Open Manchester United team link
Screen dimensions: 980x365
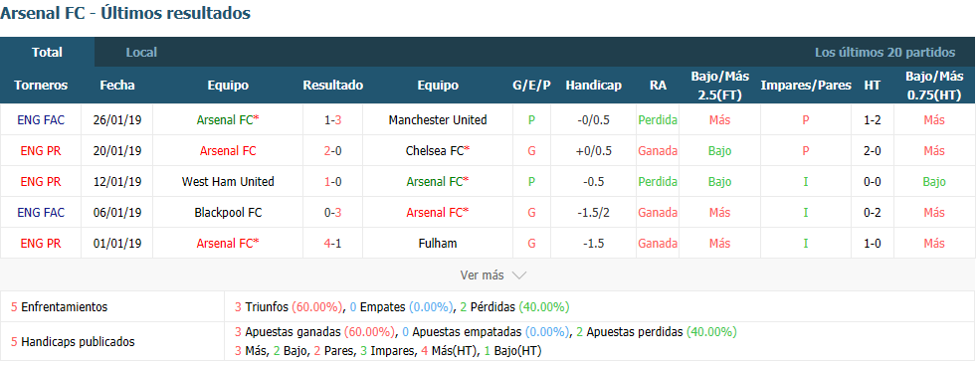pyautogui.click(x=438, y=120)
